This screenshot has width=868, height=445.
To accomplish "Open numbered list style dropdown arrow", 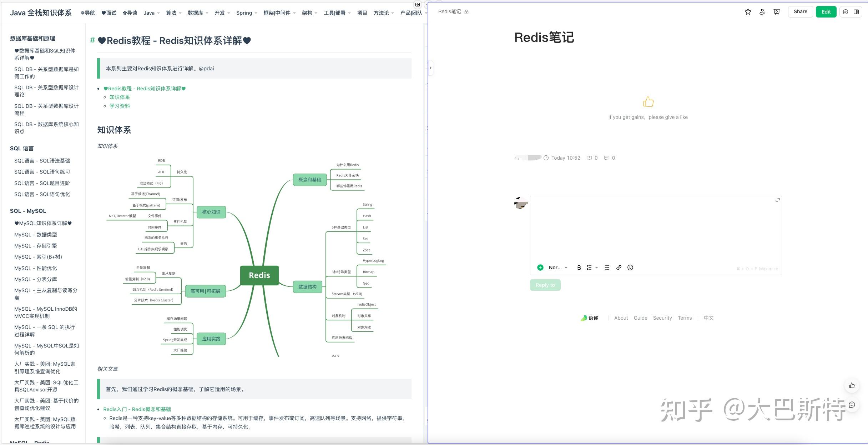I will pyautogui.click(x=596, y=267).
